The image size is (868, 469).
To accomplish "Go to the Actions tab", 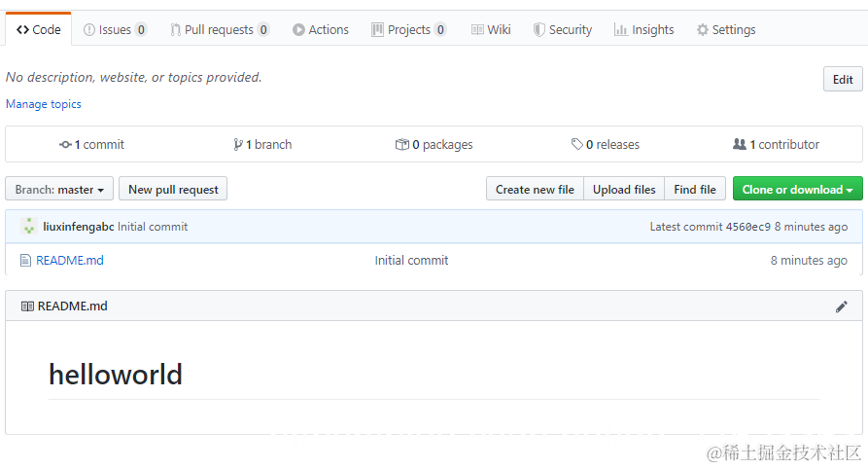I will [x=321, y=29].
